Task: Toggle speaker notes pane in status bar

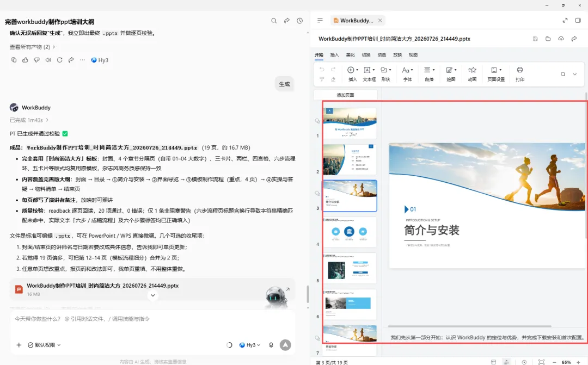Action: (507, 362)
